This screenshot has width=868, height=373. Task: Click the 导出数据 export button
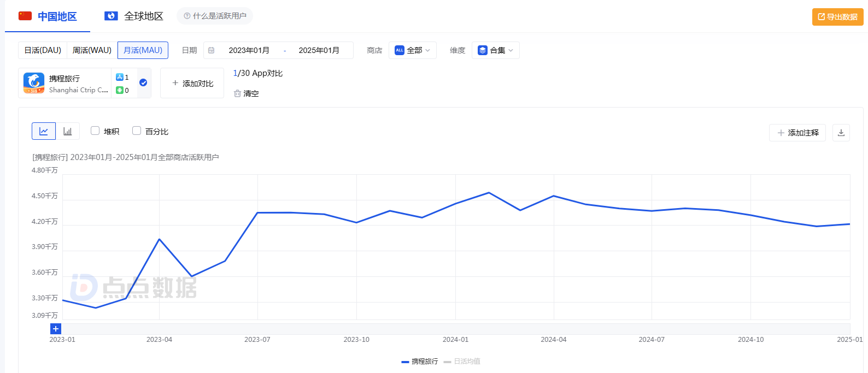[837, 17]
